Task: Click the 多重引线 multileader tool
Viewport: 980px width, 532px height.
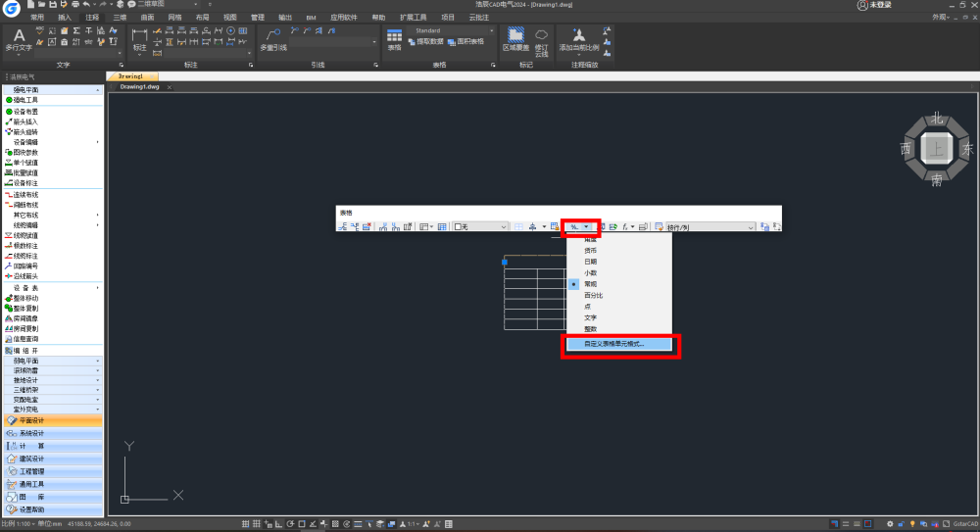Action: click(x=273, y=40)
